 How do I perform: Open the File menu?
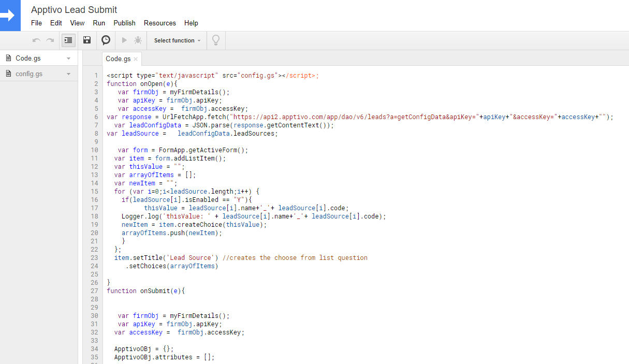[x=36, y=23]
